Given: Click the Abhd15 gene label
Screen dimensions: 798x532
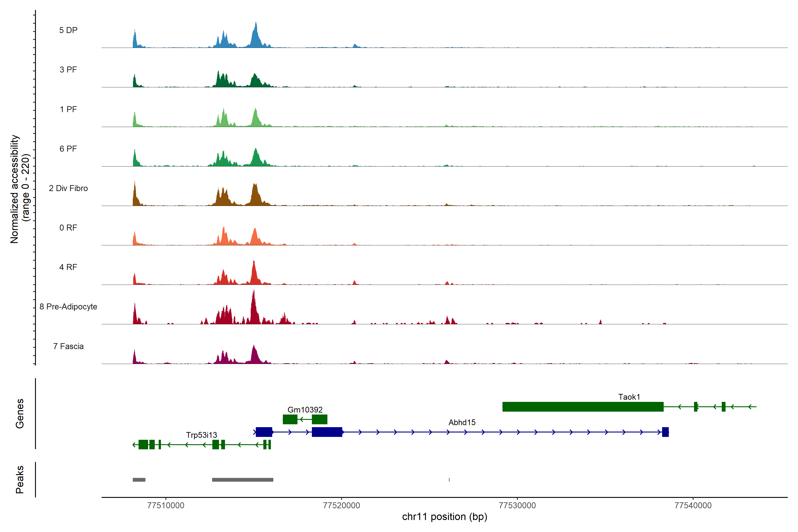Looking at the screenshot, I should point(462,422).
